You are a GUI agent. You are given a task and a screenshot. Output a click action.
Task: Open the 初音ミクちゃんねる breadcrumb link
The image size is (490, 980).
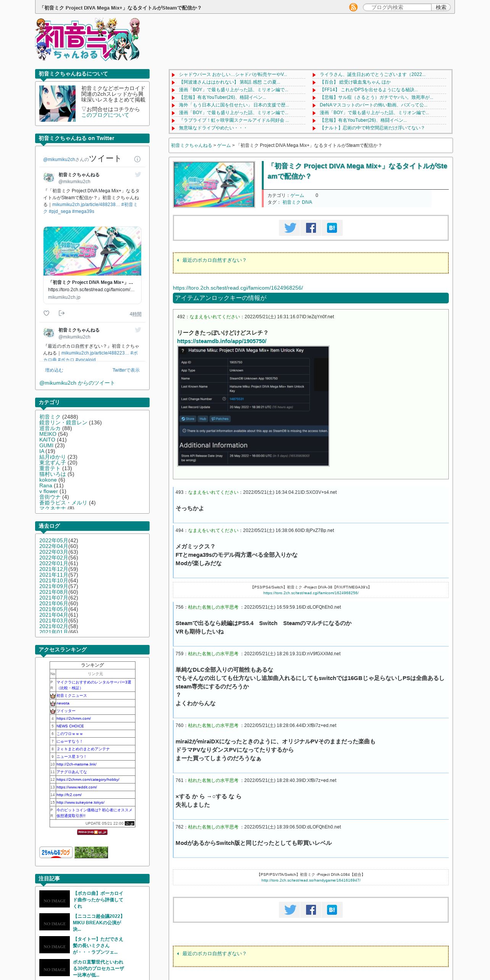[x=191, y=145]
